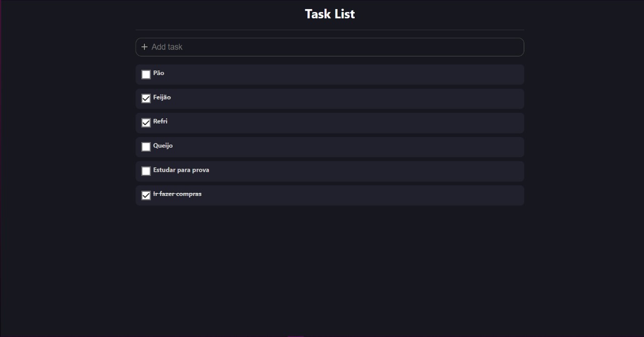Check the Pão task checkbox
The height and width of the screenshot is (337, 644).
(146, 75)
